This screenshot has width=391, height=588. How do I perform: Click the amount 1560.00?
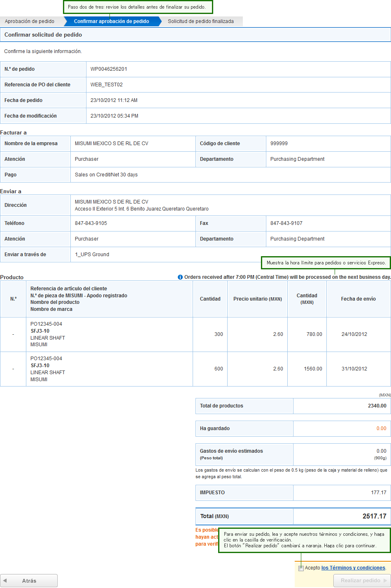click(313, 369)
